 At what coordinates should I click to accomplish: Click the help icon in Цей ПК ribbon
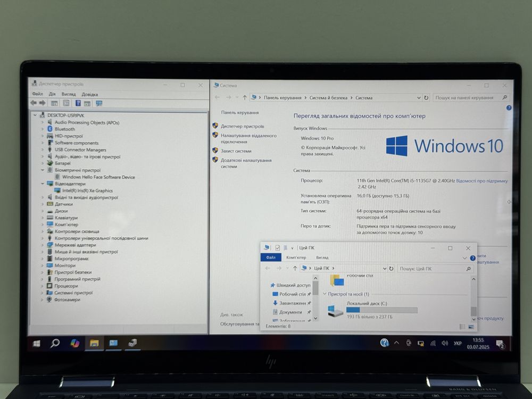click(x=472, y=258)
